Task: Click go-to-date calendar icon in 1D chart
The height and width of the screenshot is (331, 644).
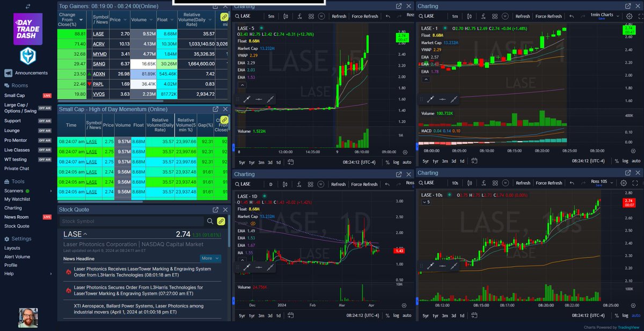Action: (290, 316)
